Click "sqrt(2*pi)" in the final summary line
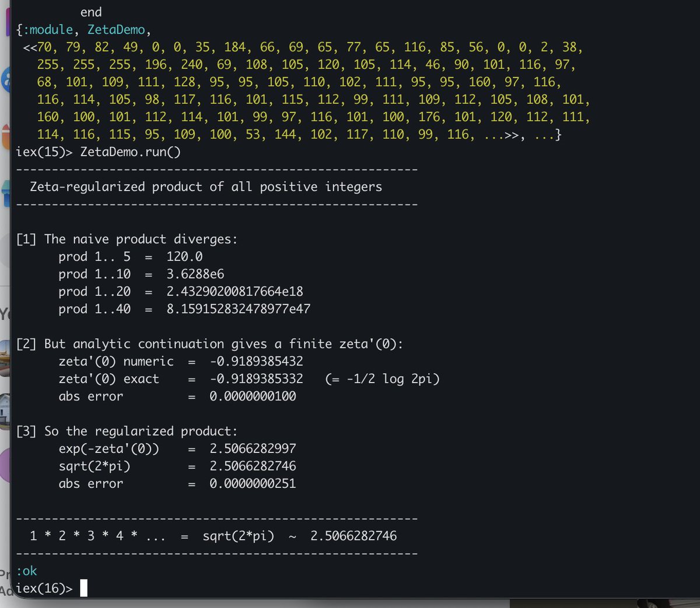Image resolution: width=700 pixels, height=608 pixels. (x=239, y=536)
